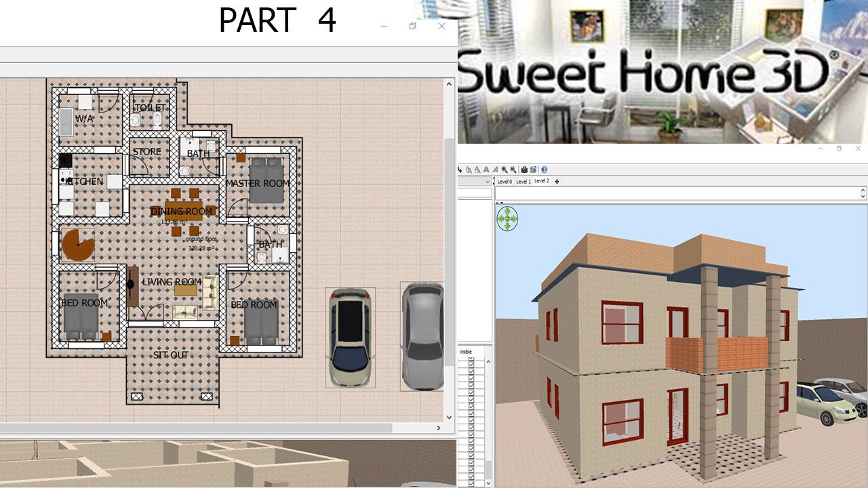
Task: Click the plan's vertical scrollbar up arrow
Action: tap(449, 84)
